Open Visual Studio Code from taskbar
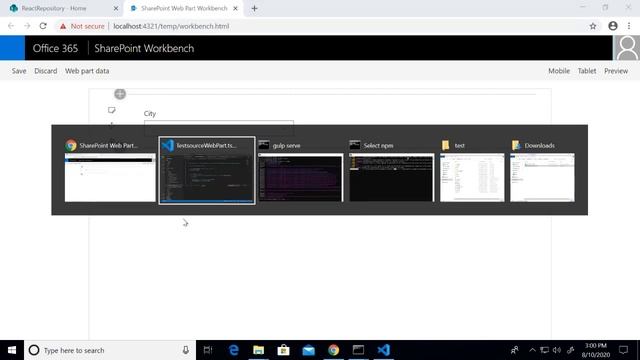This screenshot has width=640, height=360. [384, 350]
